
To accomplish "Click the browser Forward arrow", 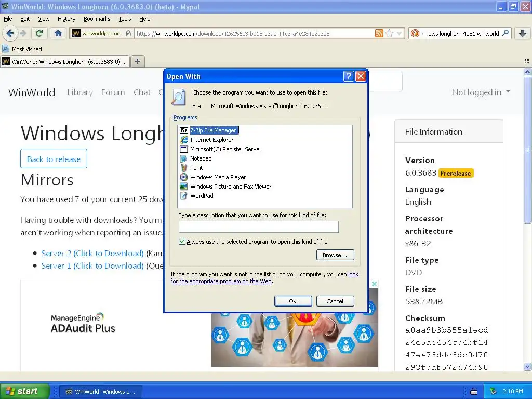I will coord(23,33).
